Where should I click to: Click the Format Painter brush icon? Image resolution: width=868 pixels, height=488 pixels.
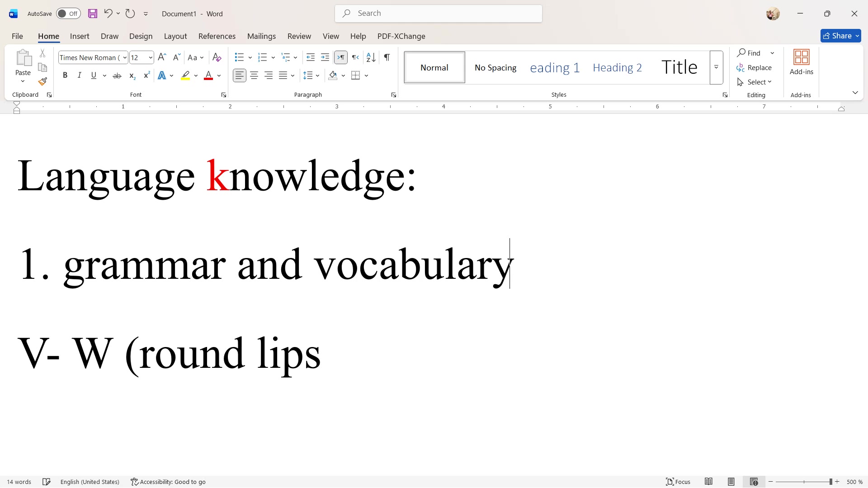(x=42, y=82)
